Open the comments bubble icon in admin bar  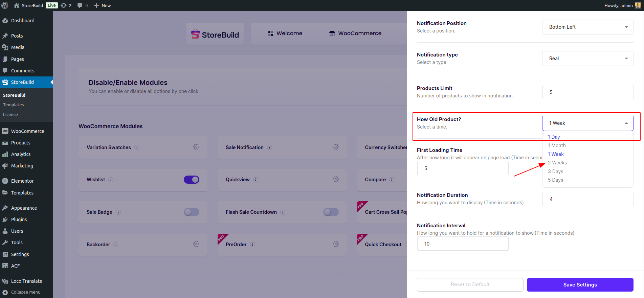(x=80, y=5)
